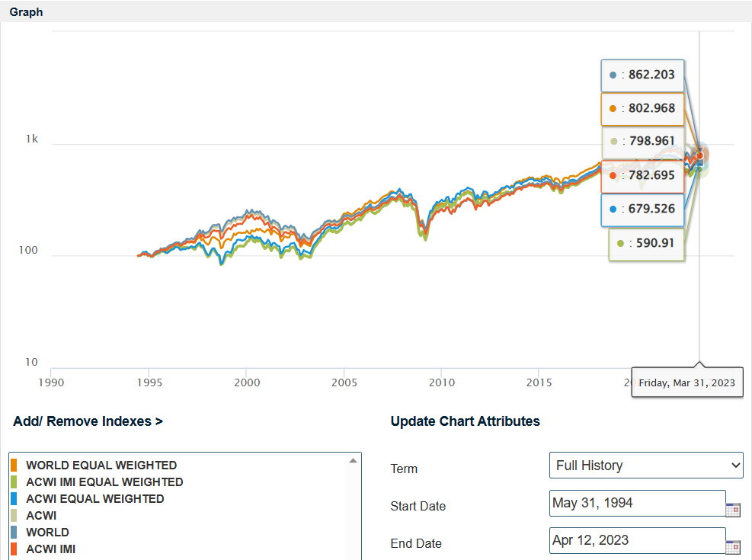Expand the Term dropdown showing Full History
Viewport: 752px width, 560px height.
pyautogui.click(x=645, y=465)
